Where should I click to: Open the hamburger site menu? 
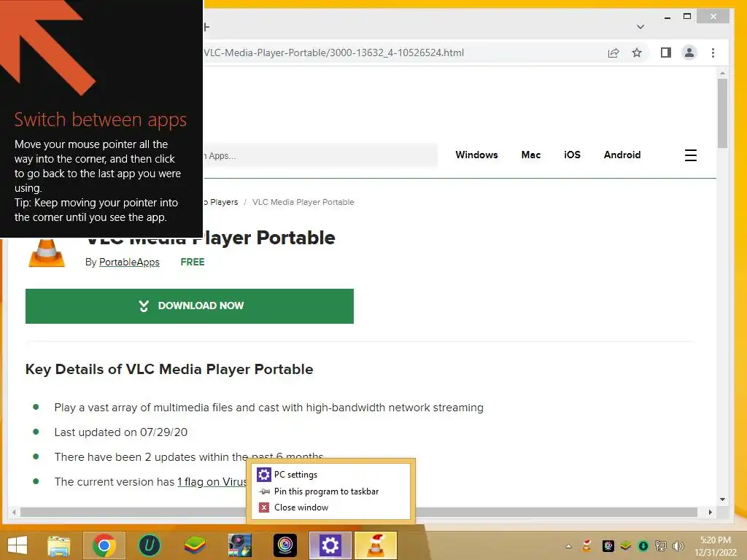click(x=691, y=155)
